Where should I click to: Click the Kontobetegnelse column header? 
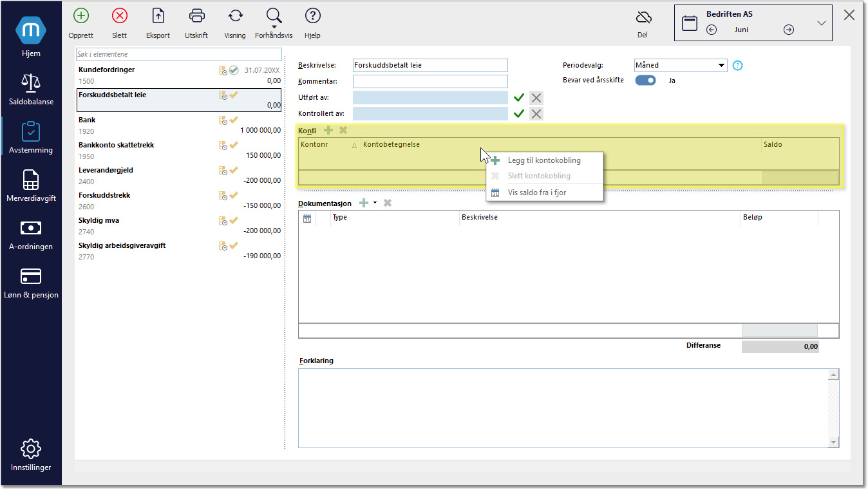[561, 145]
